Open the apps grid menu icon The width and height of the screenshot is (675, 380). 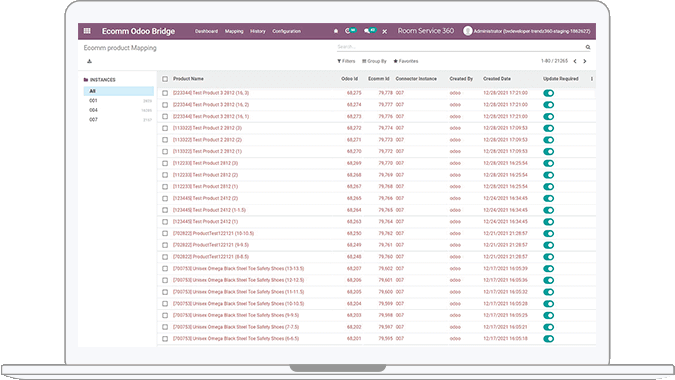pyautogui.click(x=87, y=31)
